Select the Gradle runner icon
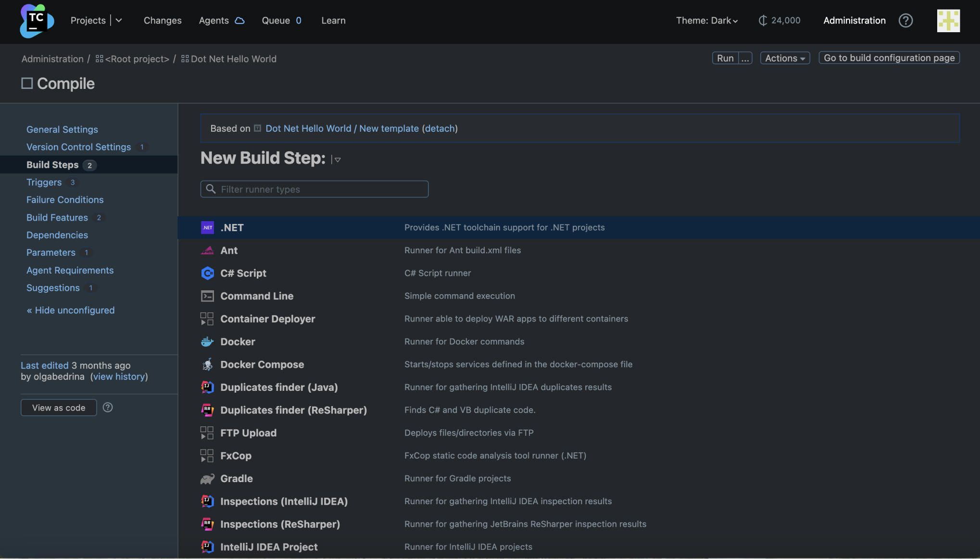 [x=207, y=479]
